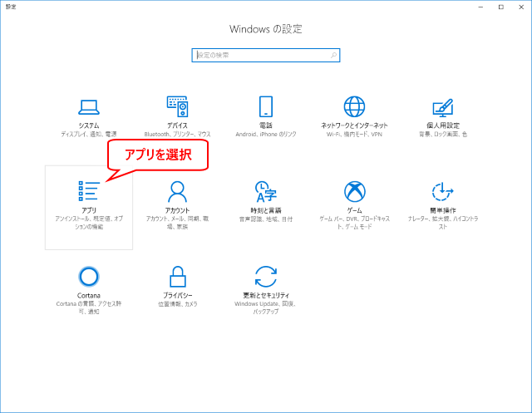Click 'ディスプレイ、通知、電源' description
Viewport: 532px width, 413px height.
coord(89,135)
